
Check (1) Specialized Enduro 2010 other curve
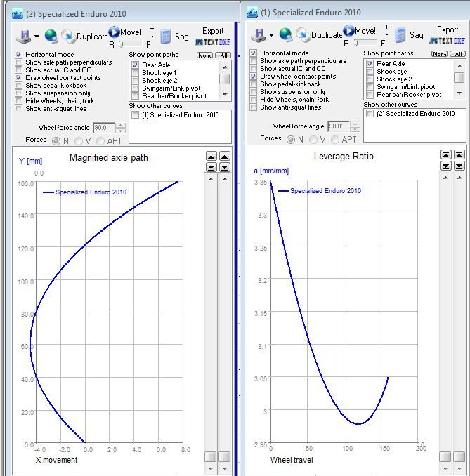point(135,115)
